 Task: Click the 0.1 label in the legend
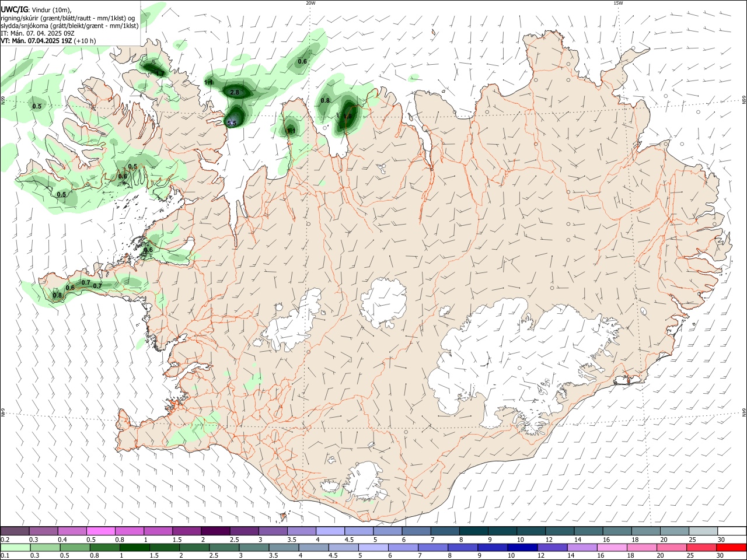[5, 555]
